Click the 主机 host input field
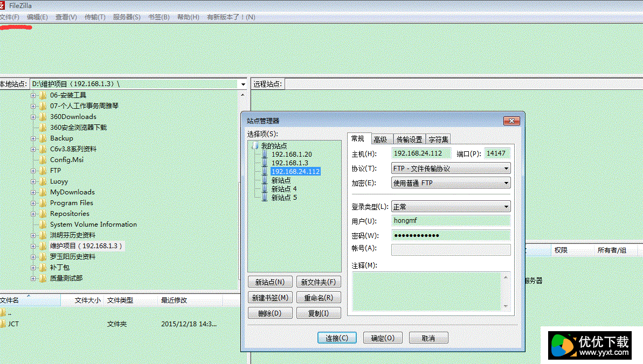Image resolution: width=643 pixels, height=364 pixels. [421, 153]
